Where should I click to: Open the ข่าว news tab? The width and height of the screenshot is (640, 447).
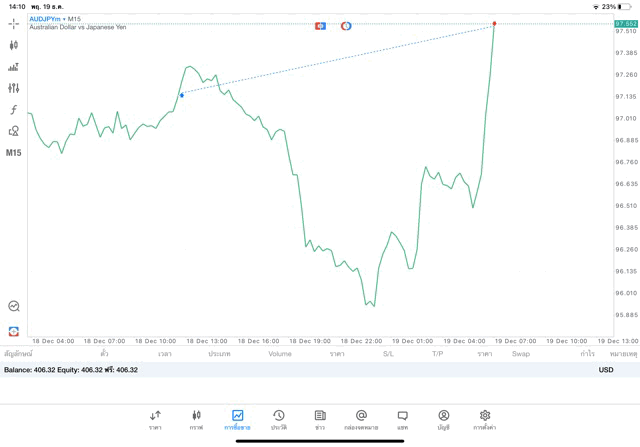pos(320,419)
